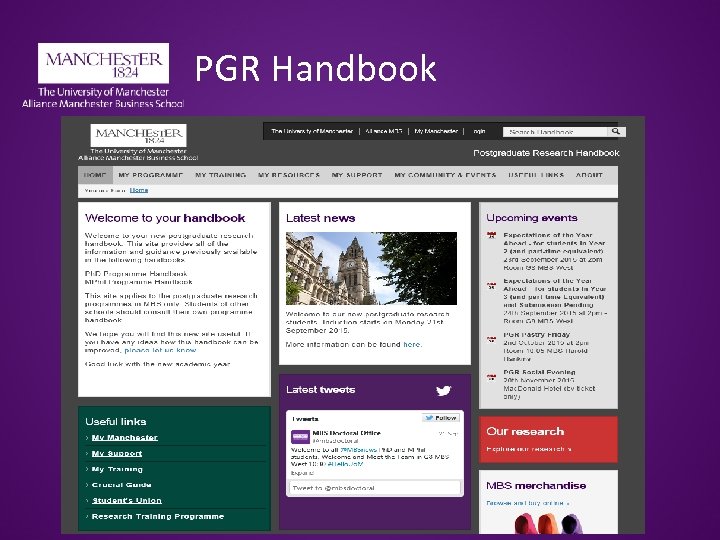Image resolution: width=720 pixels, height=540 pixels.
Task: Click Expectations event on 23rd September
Action: pos(555,251)
